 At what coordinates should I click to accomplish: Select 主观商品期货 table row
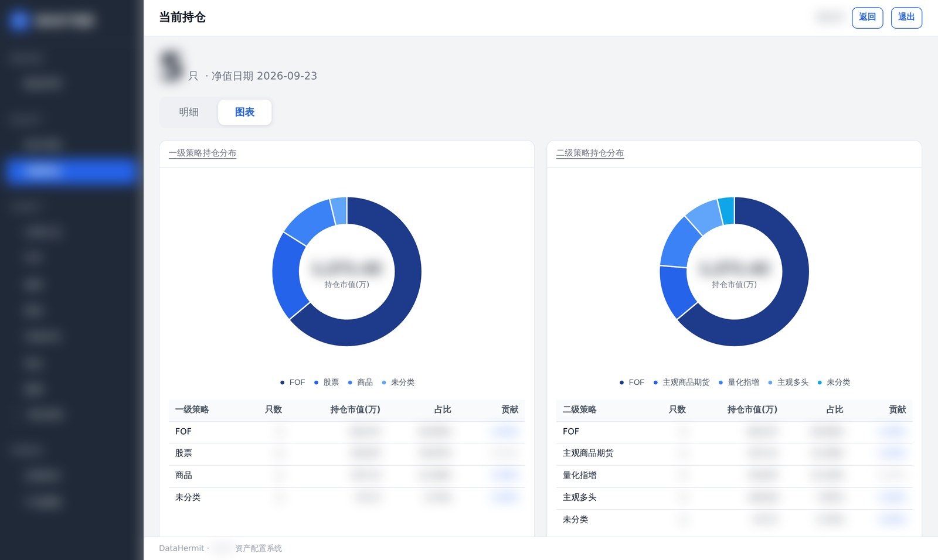pos(734,453)
